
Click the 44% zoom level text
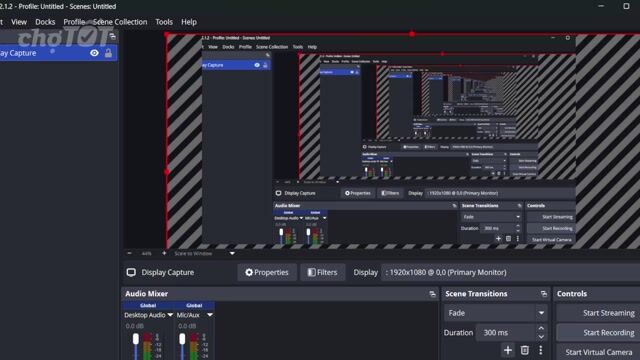tap(147, 253)
